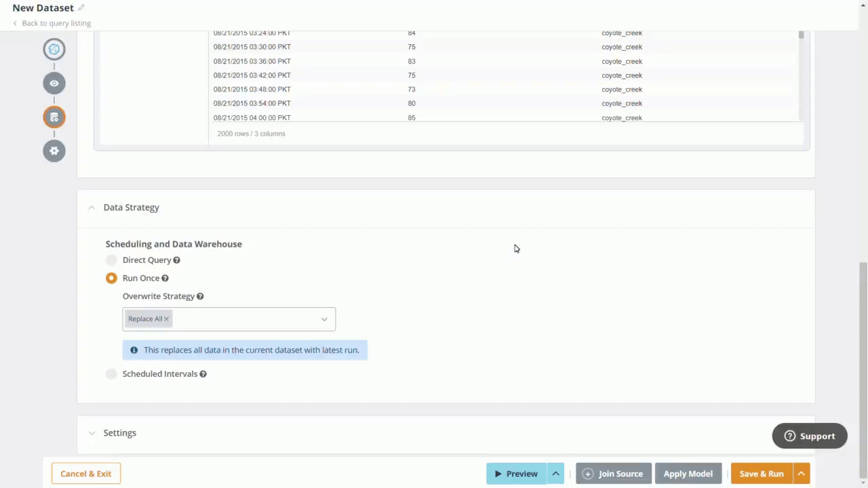
Task: Click the top data source step icon
Action: pyautogui.click(x=54, y=49)
